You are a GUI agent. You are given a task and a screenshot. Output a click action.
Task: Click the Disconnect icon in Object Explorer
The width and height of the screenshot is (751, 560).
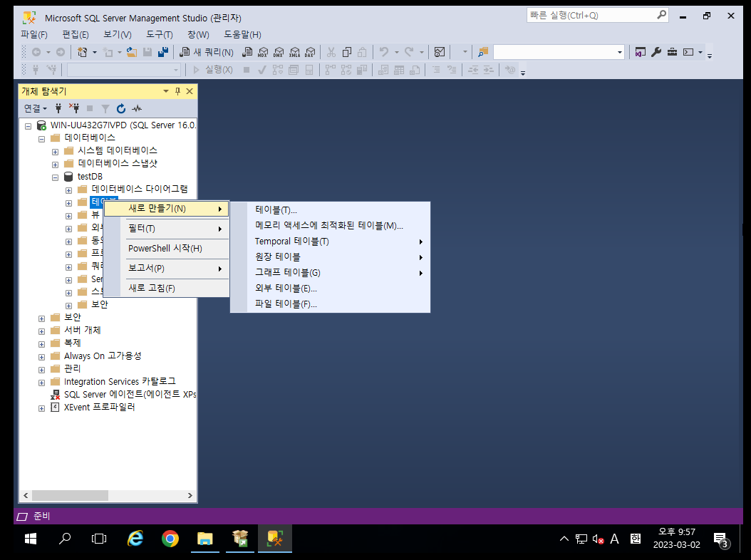tap(74, 109)
